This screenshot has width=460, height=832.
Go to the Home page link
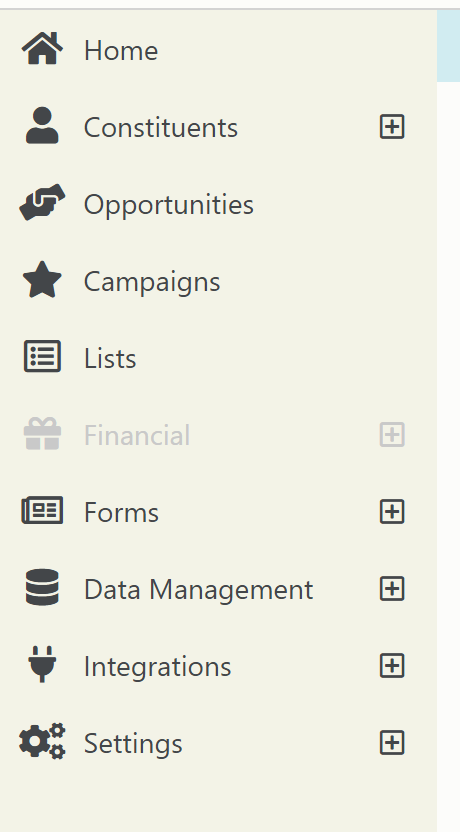point(121,51)
